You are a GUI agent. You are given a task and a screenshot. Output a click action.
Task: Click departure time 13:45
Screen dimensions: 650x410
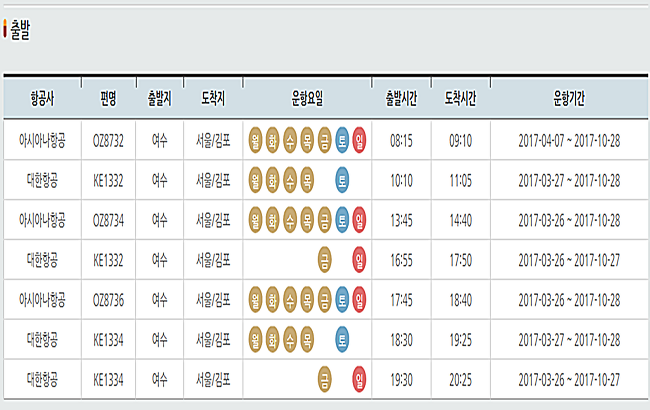[x=401, y=221]
